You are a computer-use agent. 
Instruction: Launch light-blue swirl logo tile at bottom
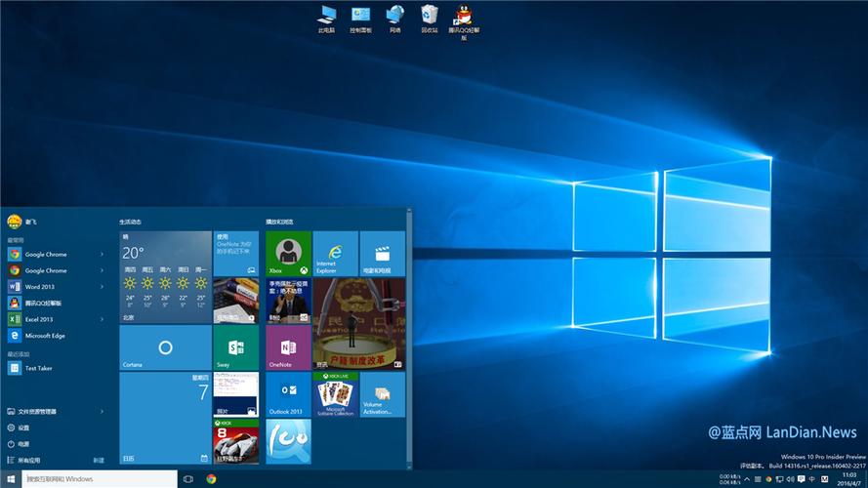(288, 441)
